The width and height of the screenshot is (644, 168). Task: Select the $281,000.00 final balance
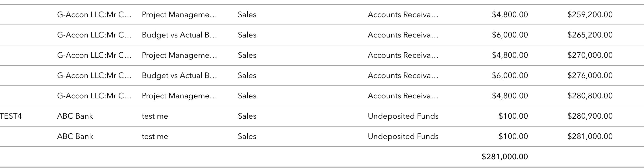(x=590, y=136)
